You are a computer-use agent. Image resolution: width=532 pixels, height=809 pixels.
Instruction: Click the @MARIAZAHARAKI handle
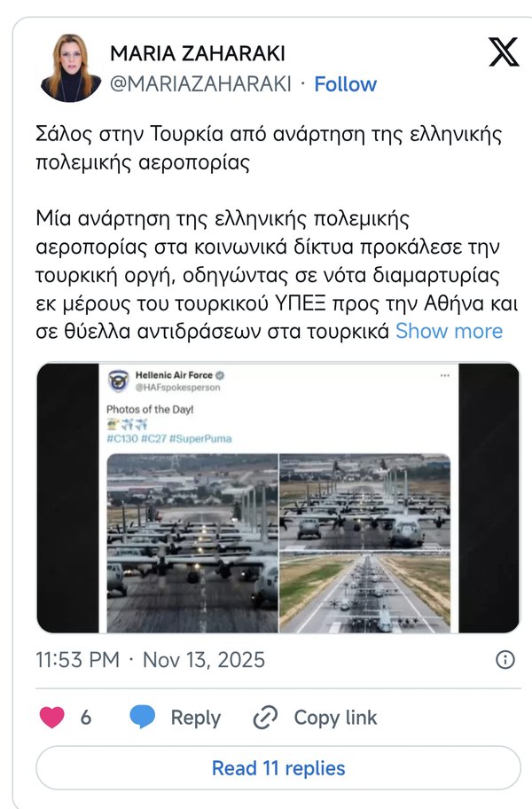[200, 84]
